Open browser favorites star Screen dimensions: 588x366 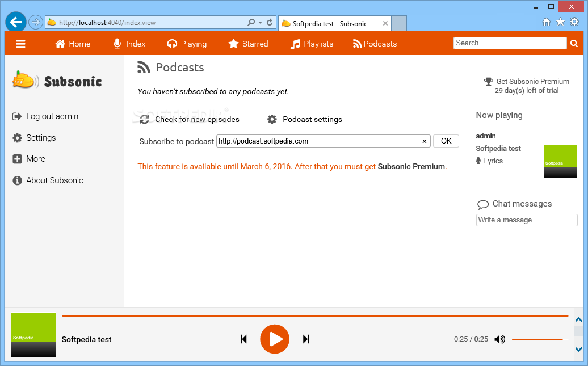(560, 22)
